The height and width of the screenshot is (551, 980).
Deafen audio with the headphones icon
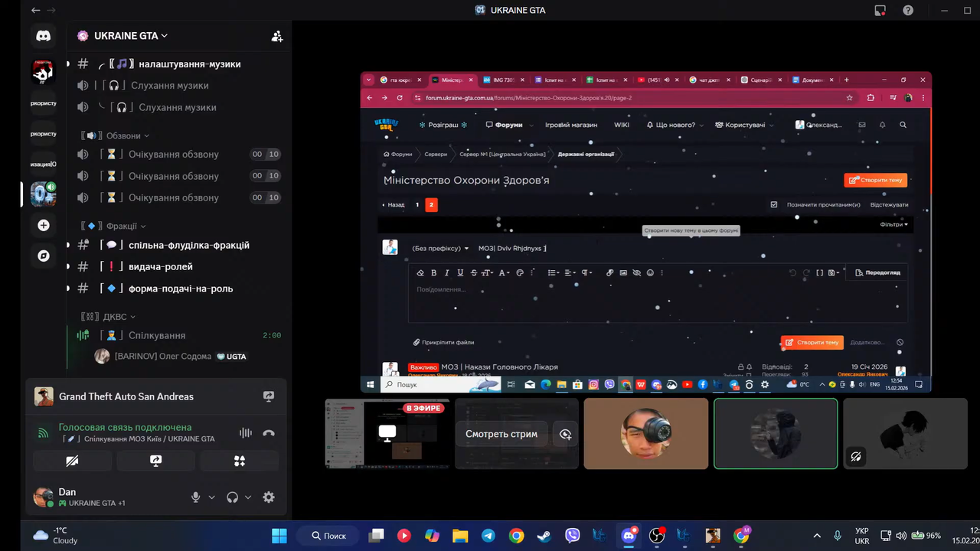[233, 497]
